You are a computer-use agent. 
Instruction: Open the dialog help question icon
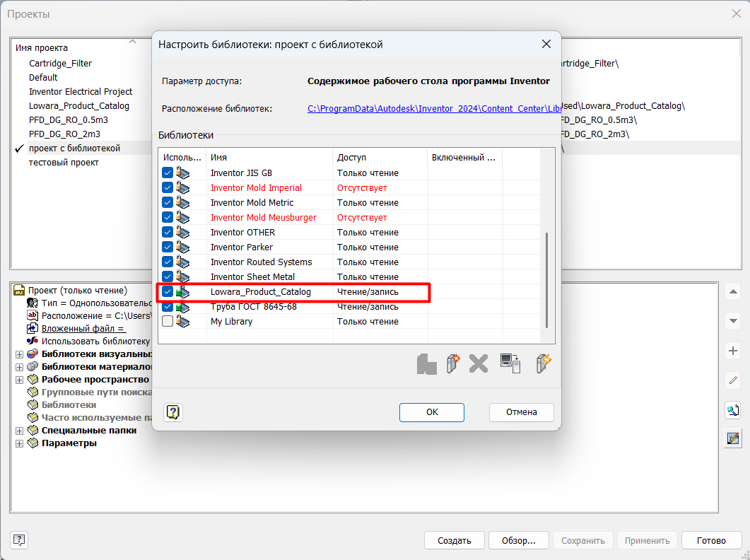[173, 412]
